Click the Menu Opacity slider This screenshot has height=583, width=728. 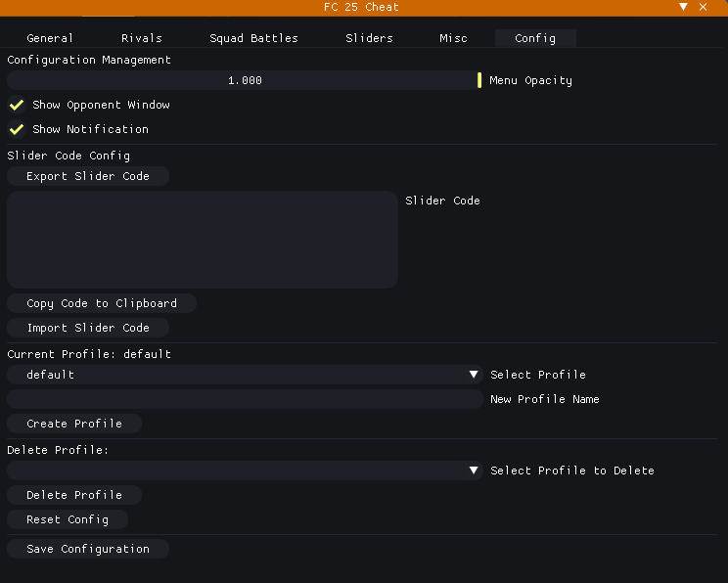245,80
